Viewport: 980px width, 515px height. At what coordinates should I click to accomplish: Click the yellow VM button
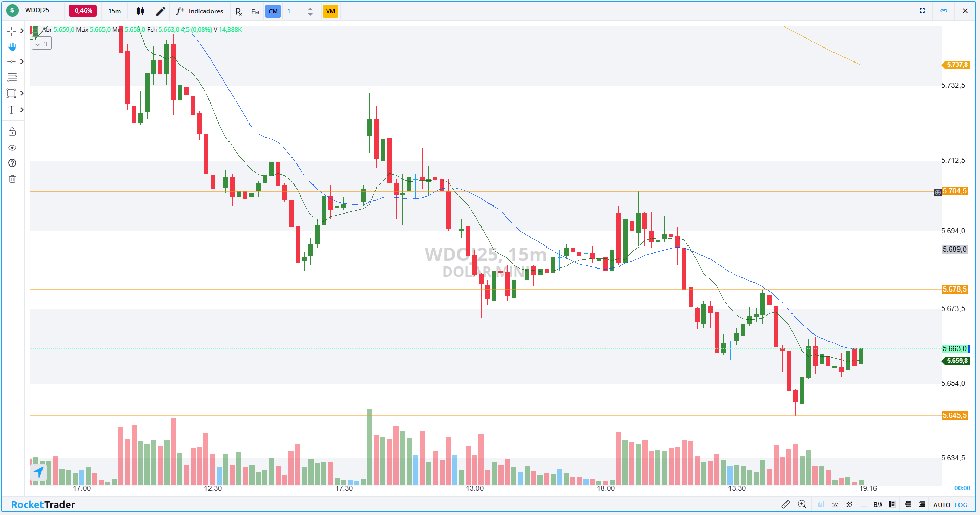pyautogui.click(x=330, y=11)
